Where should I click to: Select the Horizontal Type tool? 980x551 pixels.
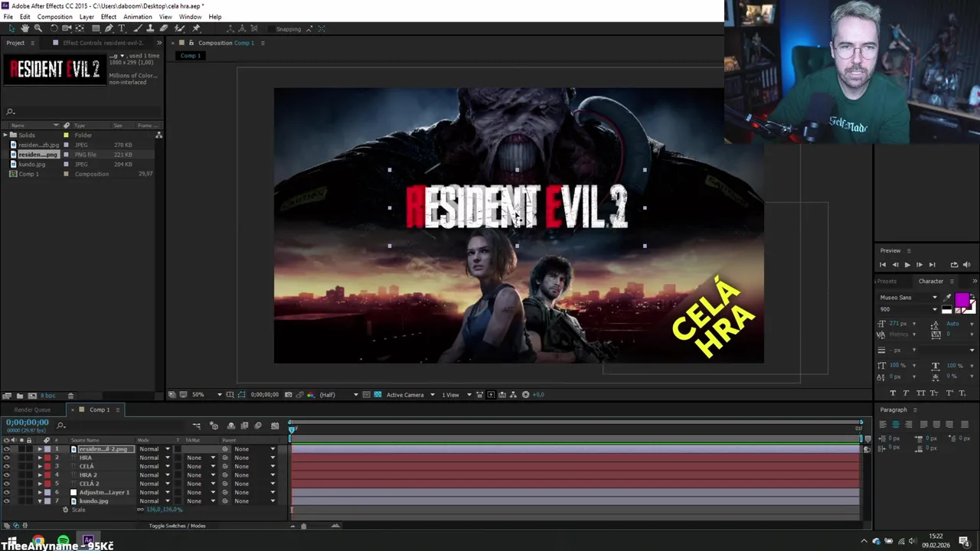[121, 28]
